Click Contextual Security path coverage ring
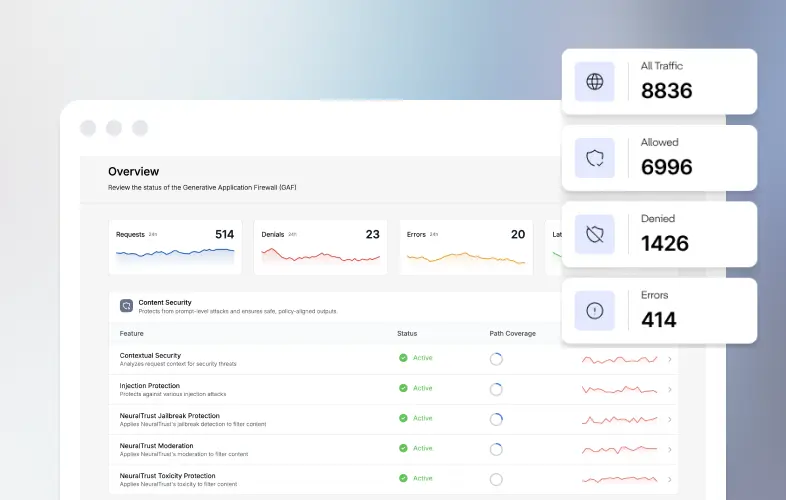This screenshot has width=786, height=500. pos(496,359)
